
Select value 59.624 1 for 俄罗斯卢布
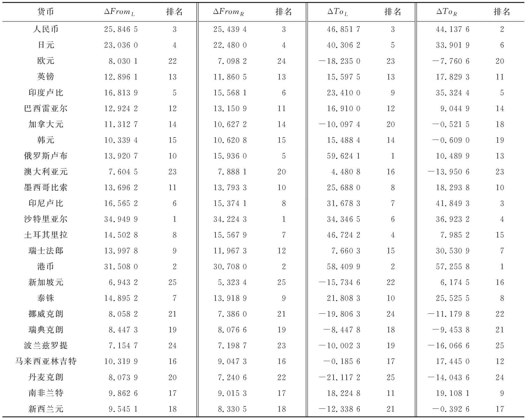click(x=344, y=156)
